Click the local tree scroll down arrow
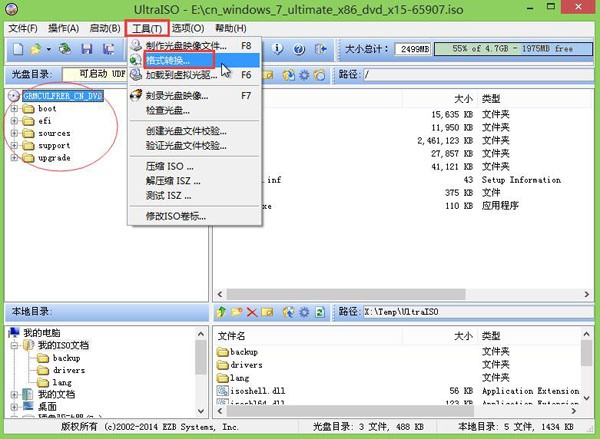Screen dimensions: 600x439 [x=201, y=411]
